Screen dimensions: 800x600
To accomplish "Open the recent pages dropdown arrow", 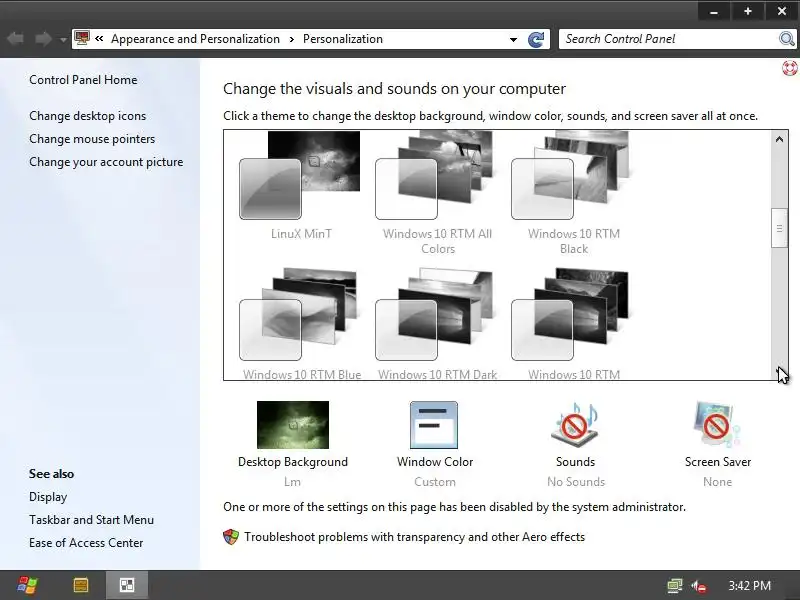I will 63,39.
